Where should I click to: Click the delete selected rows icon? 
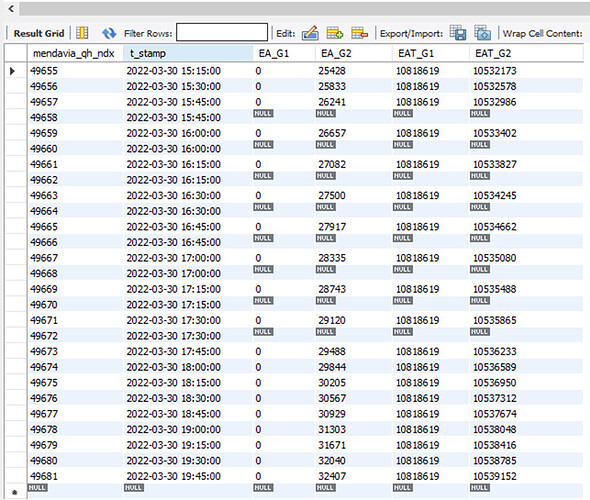(x=359, y=33)
